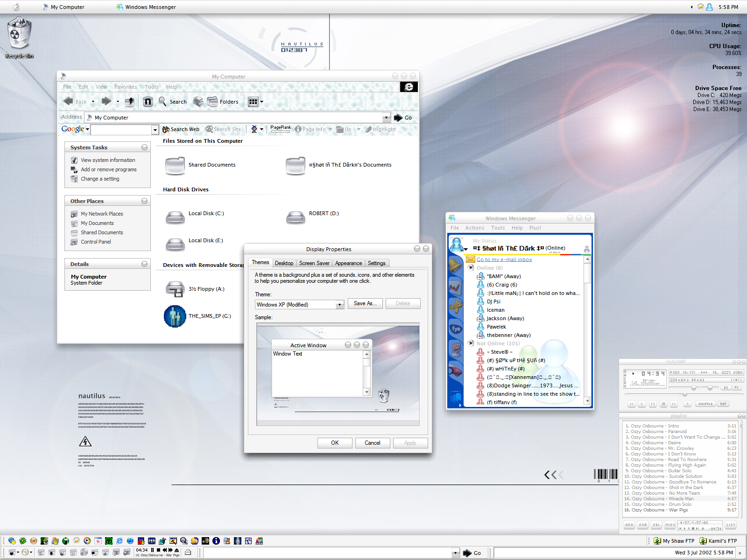This screenshot has width=747, height=560.
Task: Toggle the Folders pane in My Computer
Action: 223,101
